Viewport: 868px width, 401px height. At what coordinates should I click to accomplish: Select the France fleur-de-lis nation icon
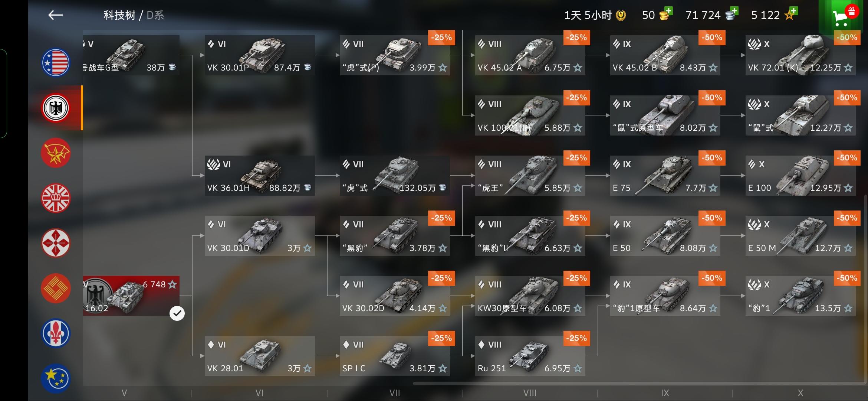56,333
